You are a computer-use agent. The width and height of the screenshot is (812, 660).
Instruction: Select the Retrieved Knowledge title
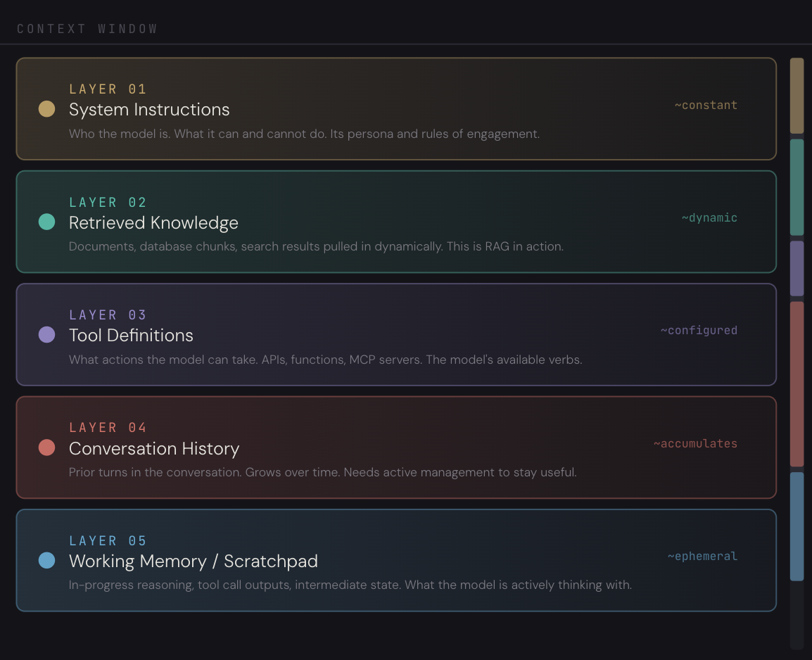coord(153,222)
